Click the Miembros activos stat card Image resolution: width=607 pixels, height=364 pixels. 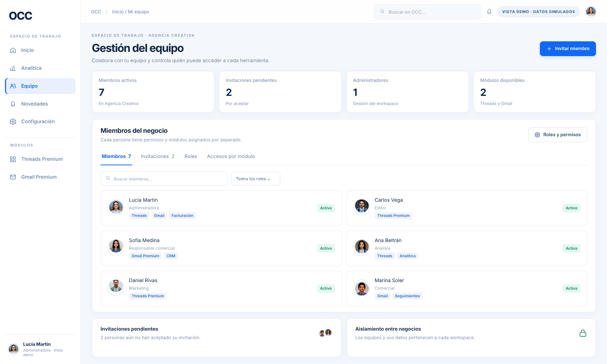[x=153, y=92]
